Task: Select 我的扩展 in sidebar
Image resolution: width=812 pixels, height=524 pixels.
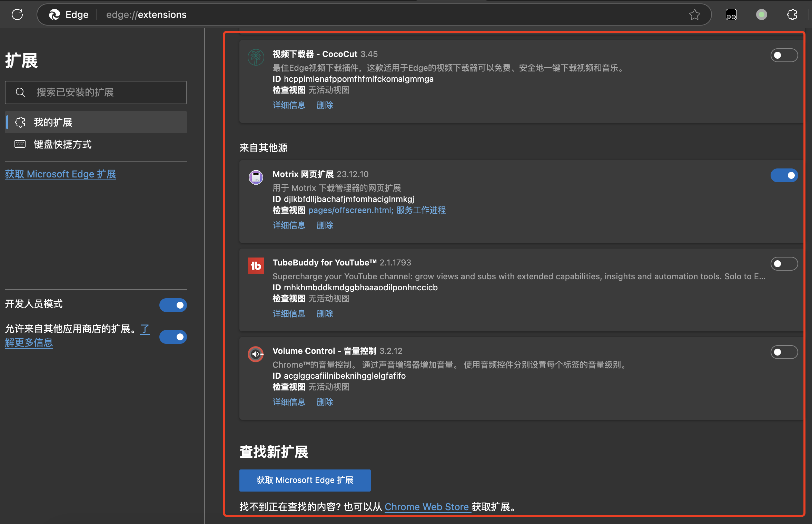Action: coord(96,122)
